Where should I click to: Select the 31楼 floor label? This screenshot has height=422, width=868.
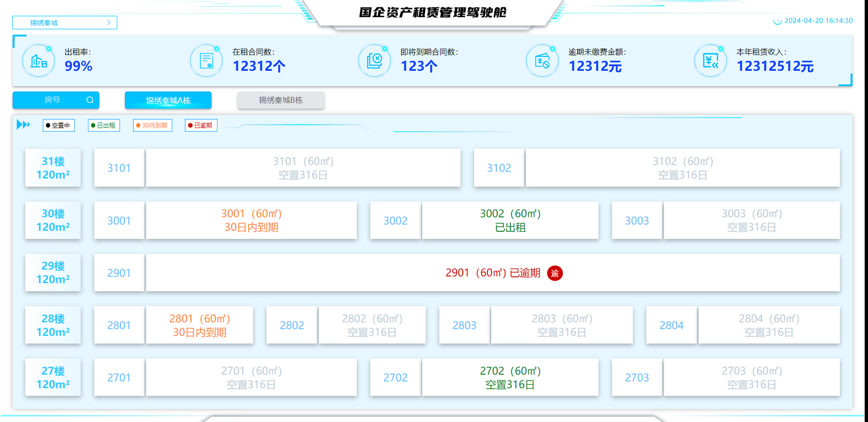point(53,168)
